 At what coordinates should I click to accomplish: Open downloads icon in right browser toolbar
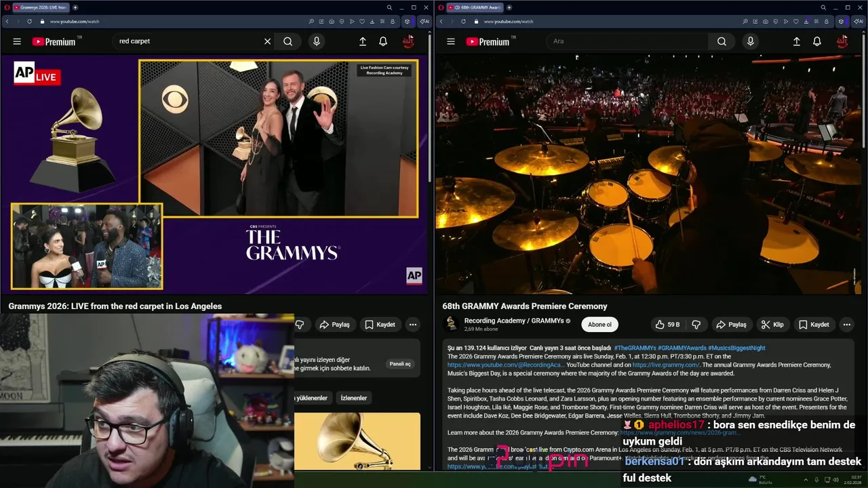pyautogui.click(x=806, y=21)
